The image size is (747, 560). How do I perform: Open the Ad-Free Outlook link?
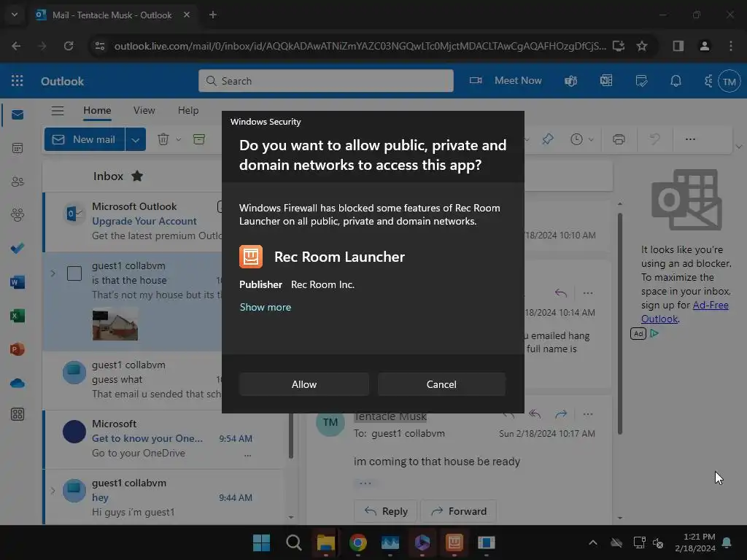click(684, 312)
